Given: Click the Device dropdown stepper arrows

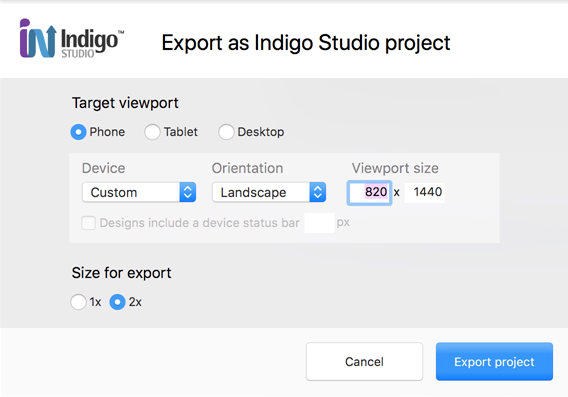Looking at the screenshot, I should tap(188, 192).
